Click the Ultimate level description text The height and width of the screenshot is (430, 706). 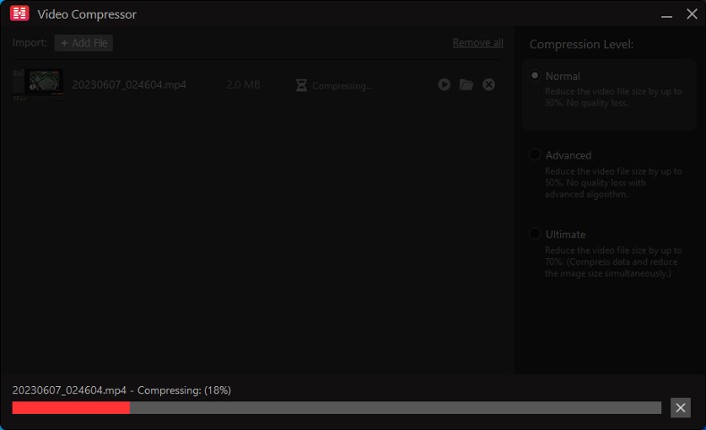(613, 261)
